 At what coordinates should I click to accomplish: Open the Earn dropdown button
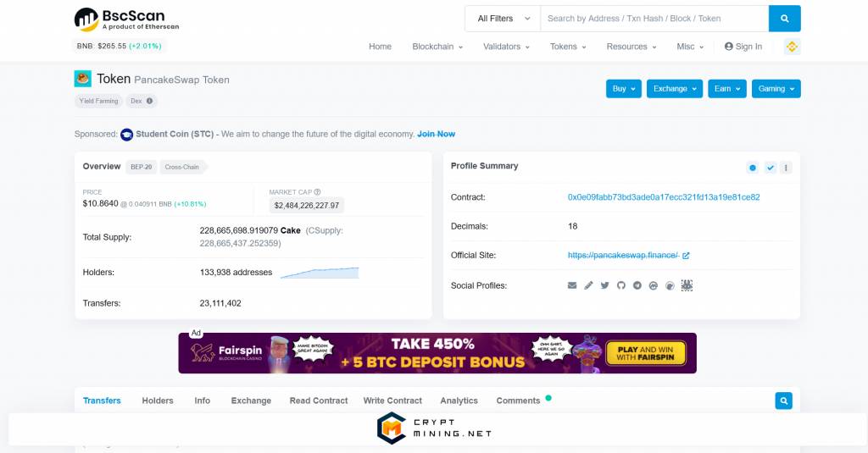(x=726, y=89)
